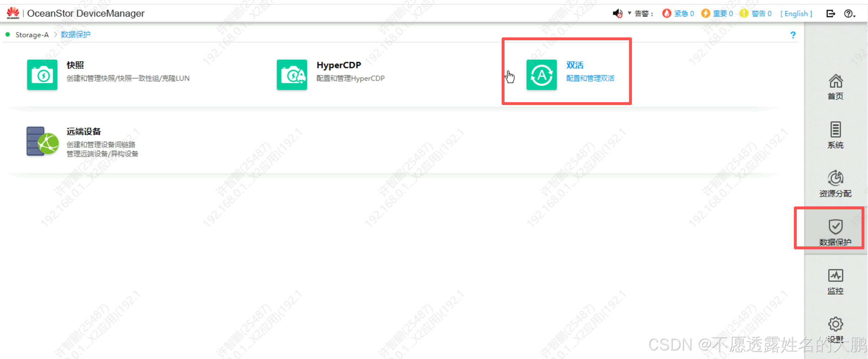Image resolution: width=868 pixels, height=359 pixels.
Task: Click 配置和管理HyperCDP description text
Action: pyautogui.click(x=351, y=78)
